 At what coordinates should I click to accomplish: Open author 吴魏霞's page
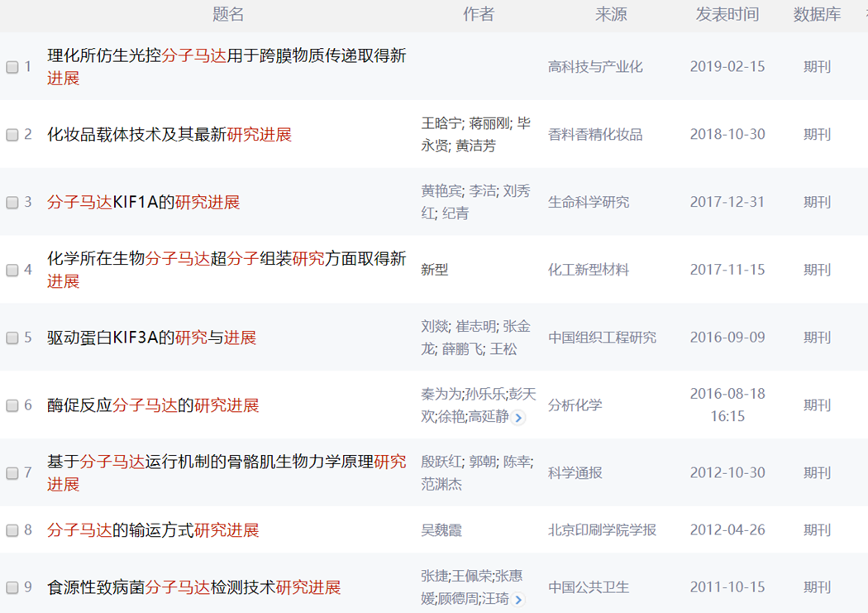[441, 530]
